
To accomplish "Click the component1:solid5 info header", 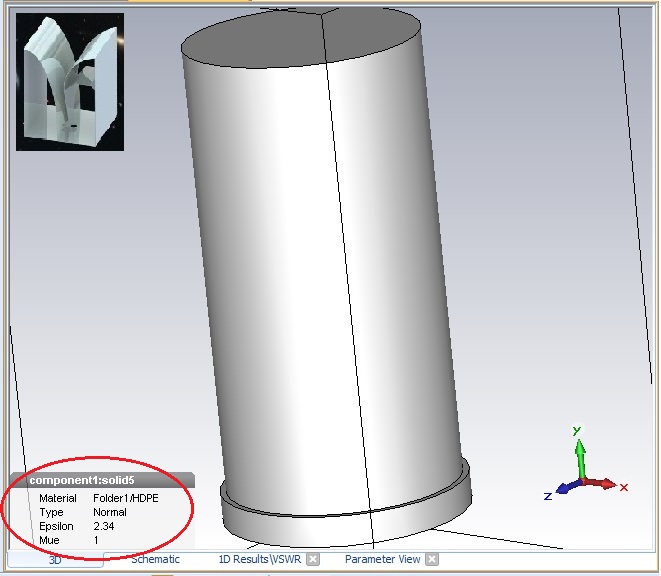I will 102,480.
